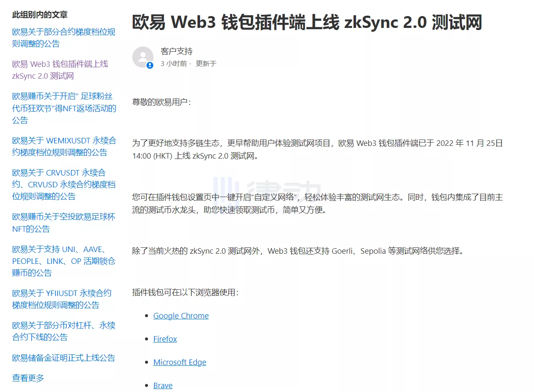
Task: Open the Microsoft Edge link
Action: 180,362
